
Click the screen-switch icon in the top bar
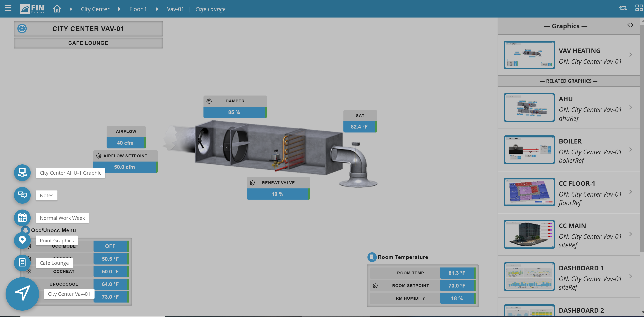pyautogui.click(x=623, y=8)
